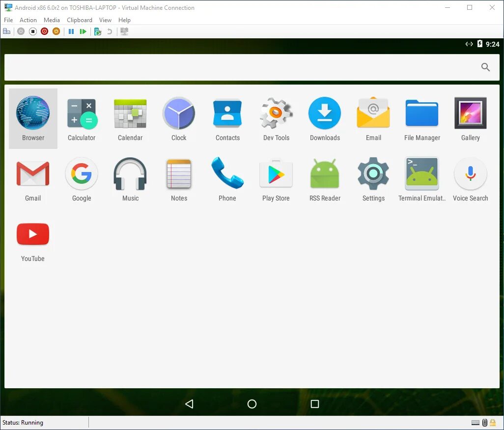Screen dimensions: 504x430
Task: Open the Clipboard menu
Action: tap(80, 20)
